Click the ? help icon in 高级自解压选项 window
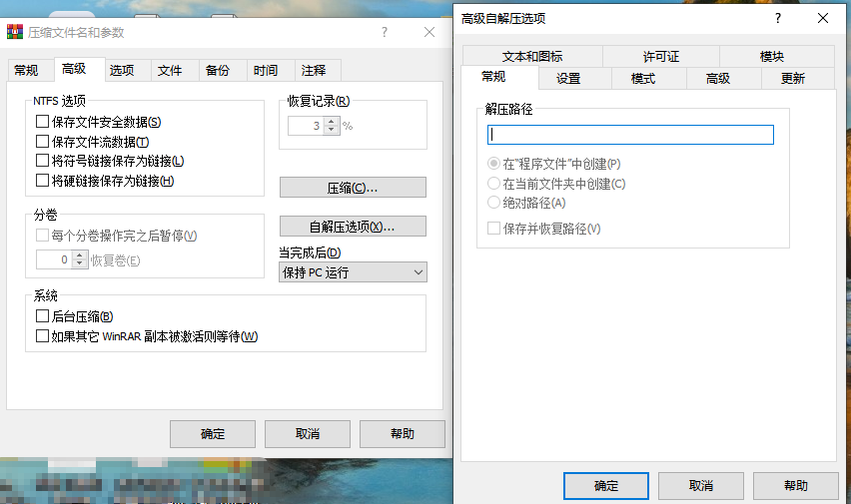This screenshot has height=504, width=851. coord(778,18)
